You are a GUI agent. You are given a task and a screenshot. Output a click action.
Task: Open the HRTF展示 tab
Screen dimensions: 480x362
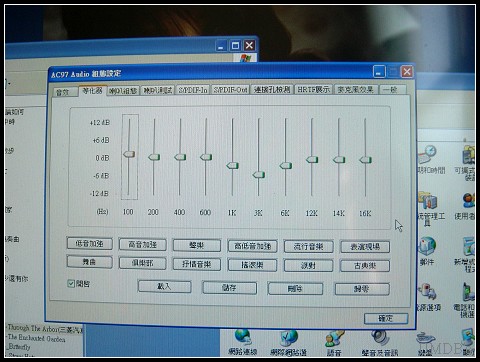tap(313, 89)
